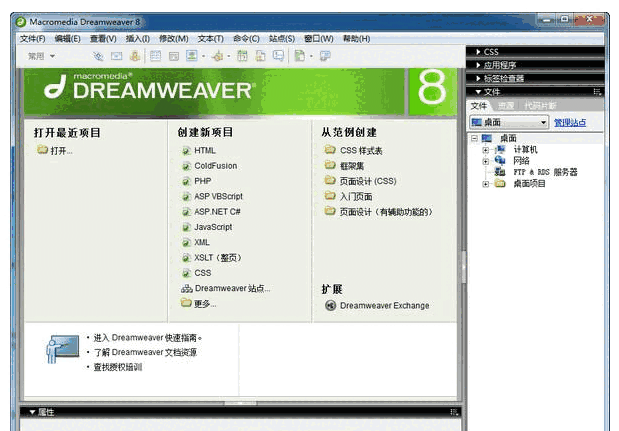
Task: Click the Tag Chooser icon
Action: point(325,56)
